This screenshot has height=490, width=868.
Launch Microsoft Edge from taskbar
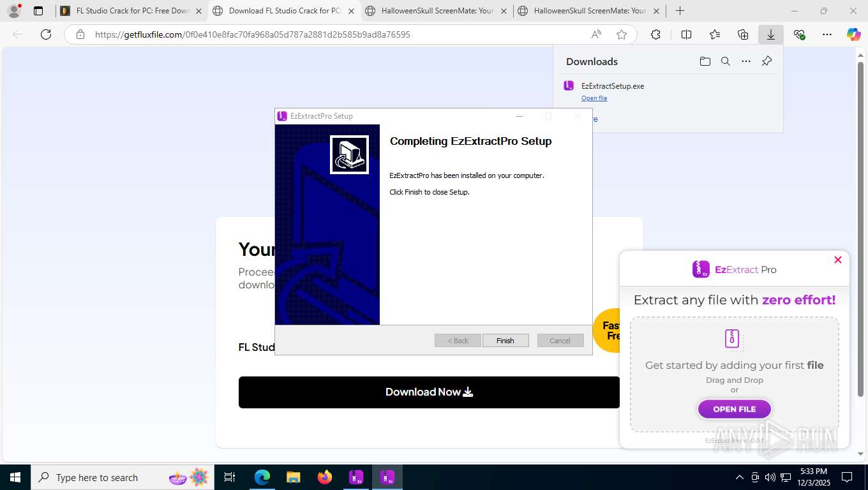(x=262, y=477)
